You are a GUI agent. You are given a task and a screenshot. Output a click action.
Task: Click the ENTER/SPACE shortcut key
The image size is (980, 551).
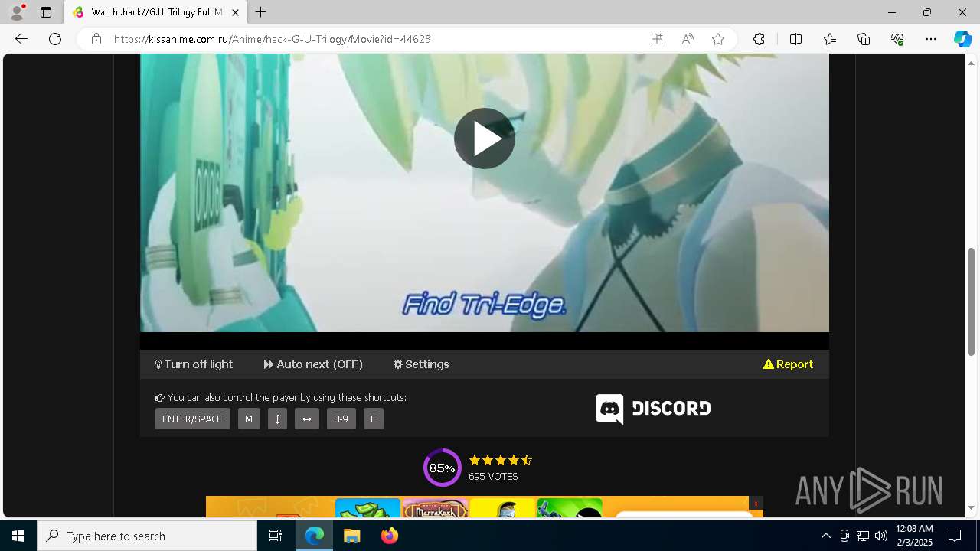(x=192, y=419)
